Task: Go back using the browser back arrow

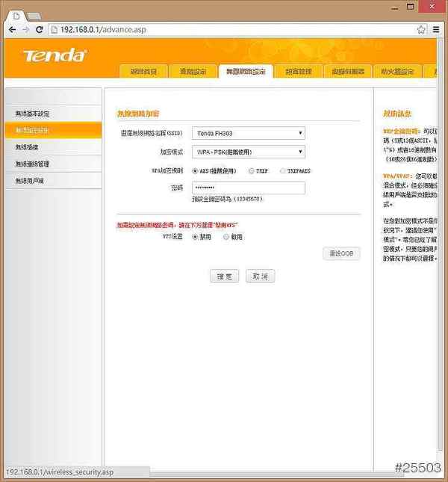Action: click(x=12, y=29)
